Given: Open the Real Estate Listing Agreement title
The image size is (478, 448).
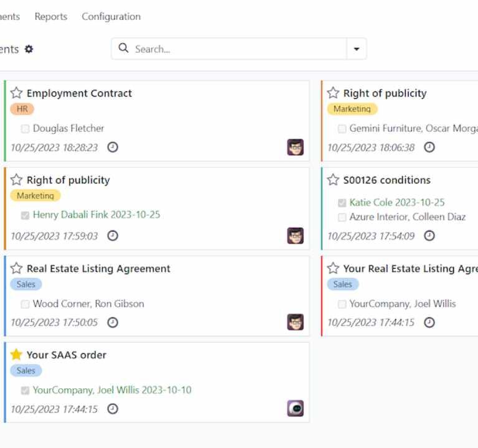Looking at the screenshot, I should pos(98,269).
